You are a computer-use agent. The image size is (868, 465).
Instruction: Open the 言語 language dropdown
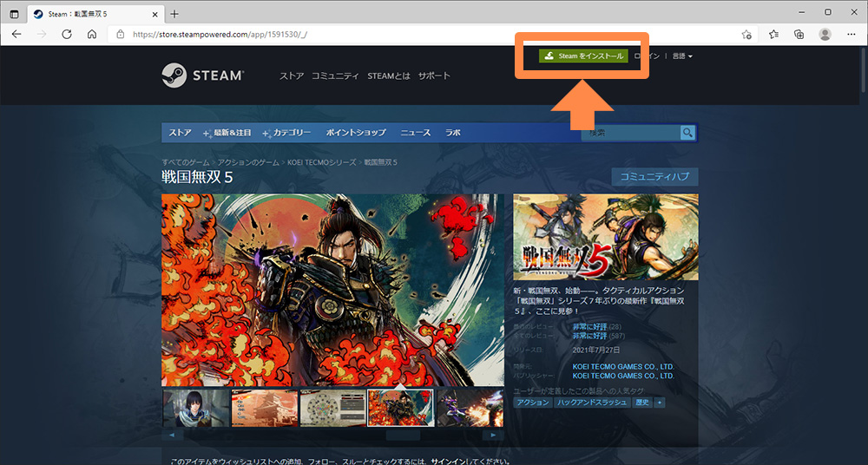click(x=682, y=56)
